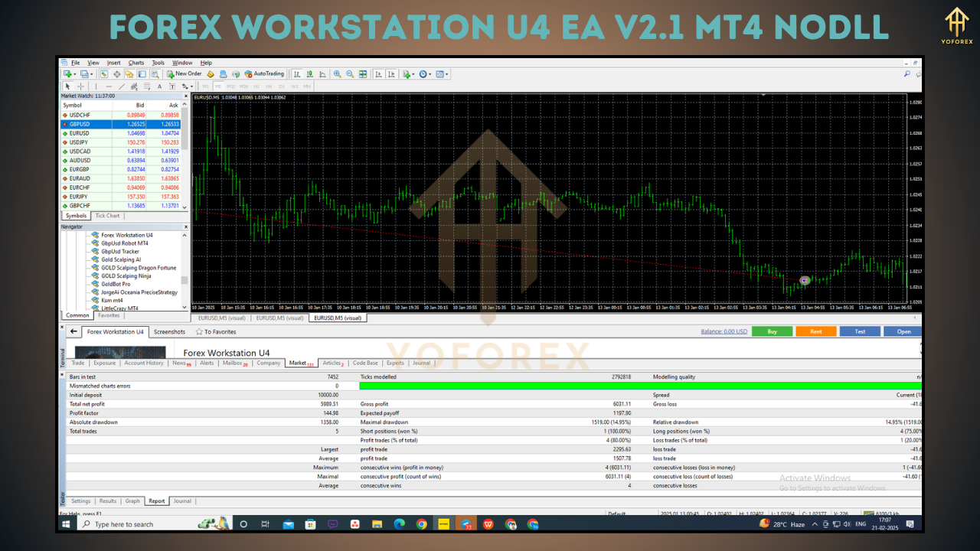
Task: Display the chart as candlesticks
Action: pos(309,73)
